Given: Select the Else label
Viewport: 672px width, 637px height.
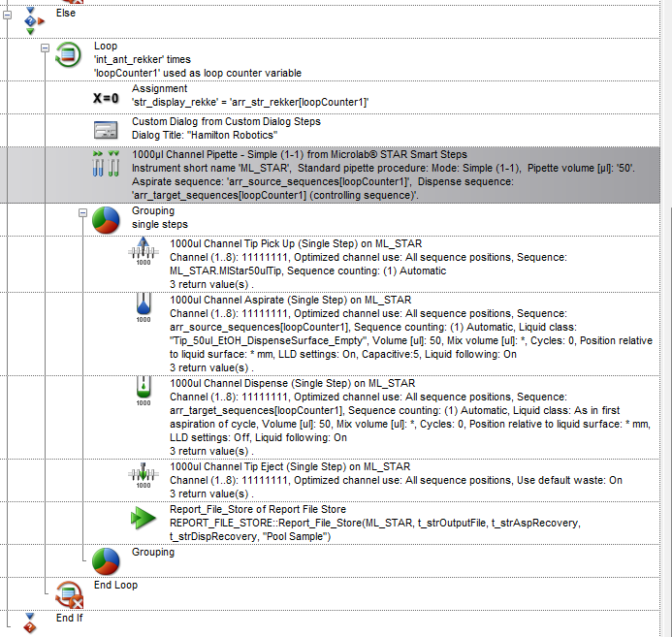Looking at the screenshot, I should point(66,13).
